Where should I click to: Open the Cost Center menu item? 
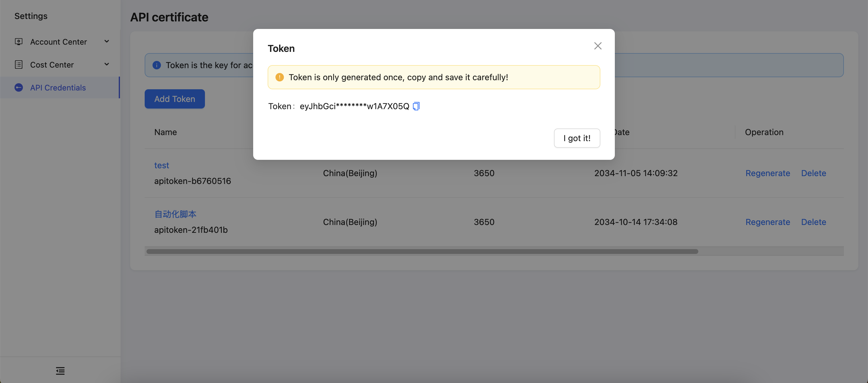60,65
